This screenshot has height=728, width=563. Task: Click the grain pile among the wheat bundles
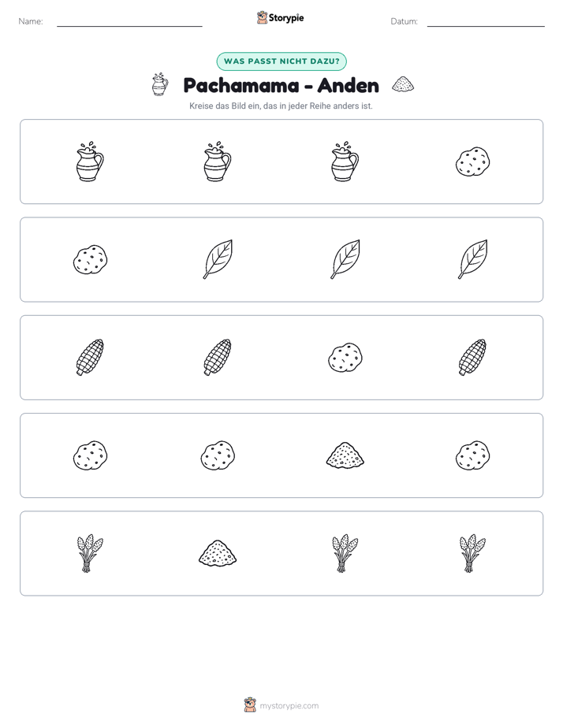coord(218,553)
